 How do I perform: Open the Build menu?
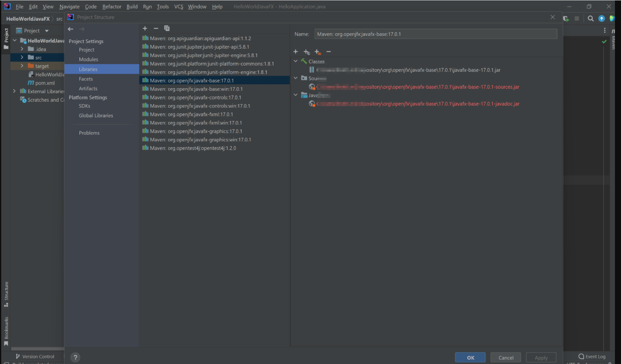(132, 6)
